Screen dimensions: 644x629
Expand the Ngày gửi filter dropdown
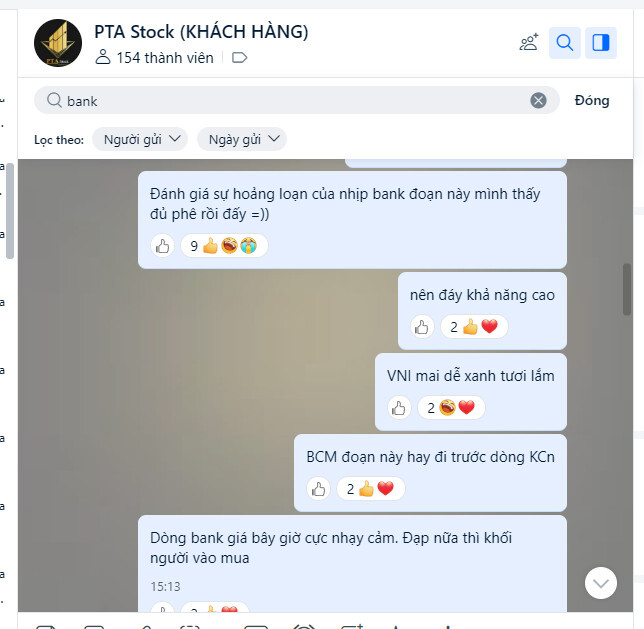coord(242,139)
